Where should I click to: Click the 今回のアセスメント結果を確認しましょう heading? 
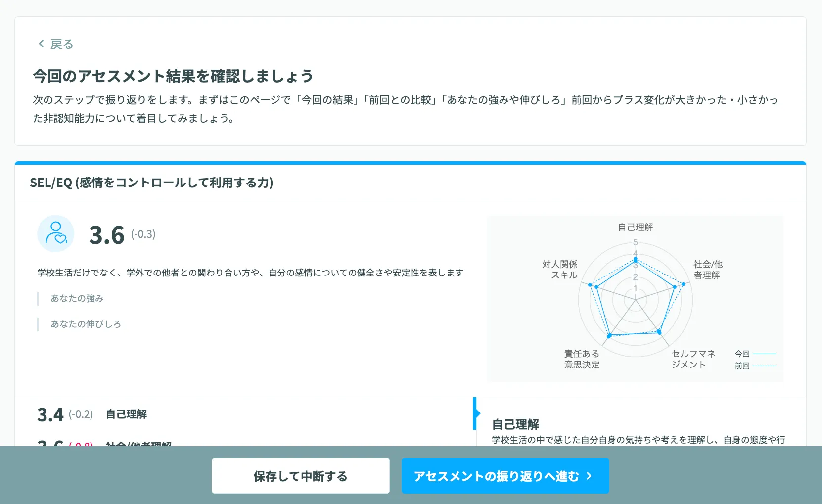click(173, 76)
